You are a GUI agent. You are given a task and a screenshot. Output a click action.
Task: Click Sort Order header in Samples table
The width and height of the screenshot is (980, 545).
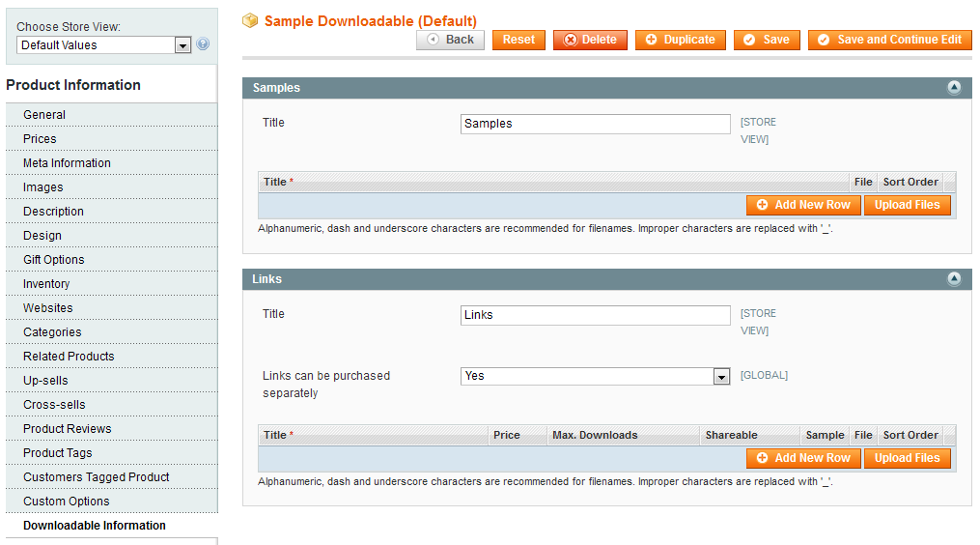pos(910,182)
